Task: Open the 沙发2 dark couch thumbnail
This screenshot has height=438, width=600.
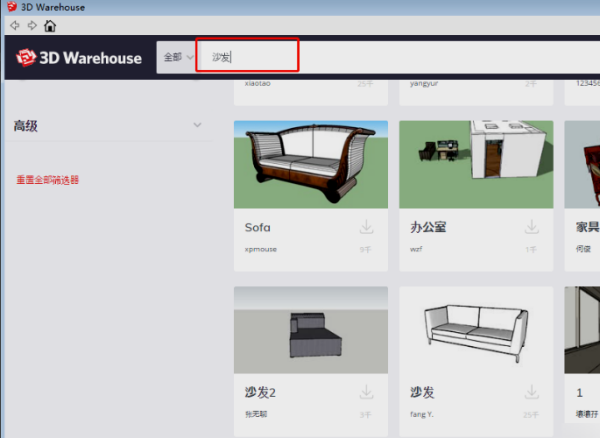Action: coord(310,330)
